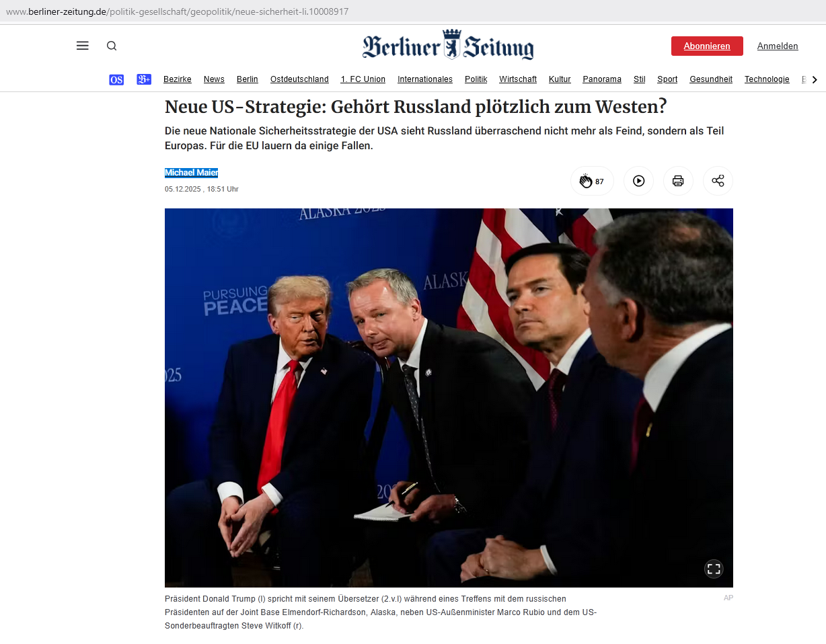Click the Abonnieren button
This screenshot has height=644, width=826.
coord(707,46)
